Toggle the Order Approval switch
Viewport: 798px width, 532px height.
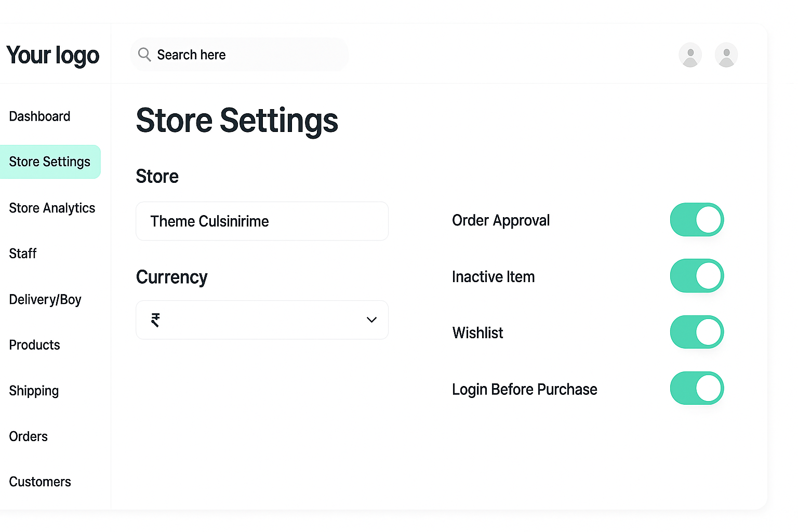click(697, 220)
